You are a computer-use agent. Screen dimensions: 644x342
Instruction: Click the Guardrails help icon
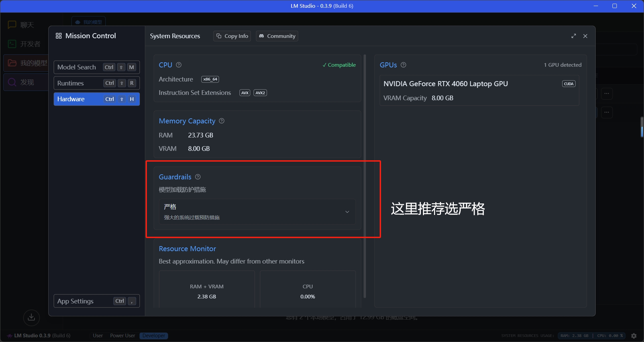[x=198, y=177]
